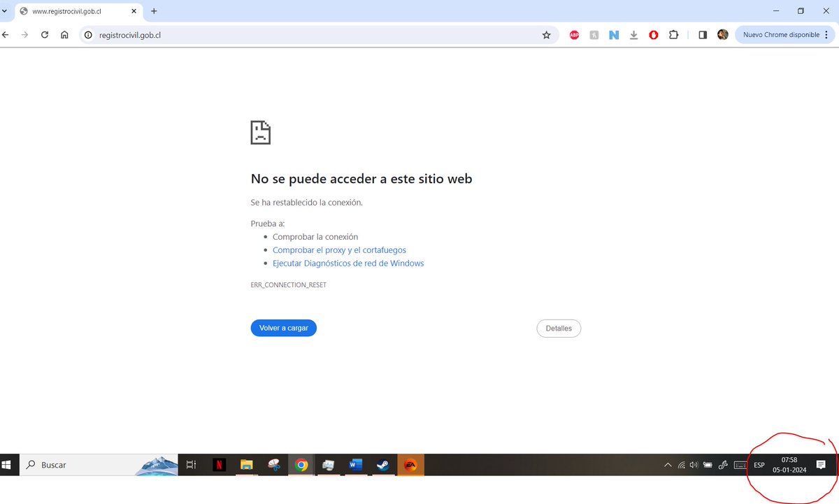Open Snipping Tool from the taskbar
The width and height of the screenshot is (839, 504).
273,464
